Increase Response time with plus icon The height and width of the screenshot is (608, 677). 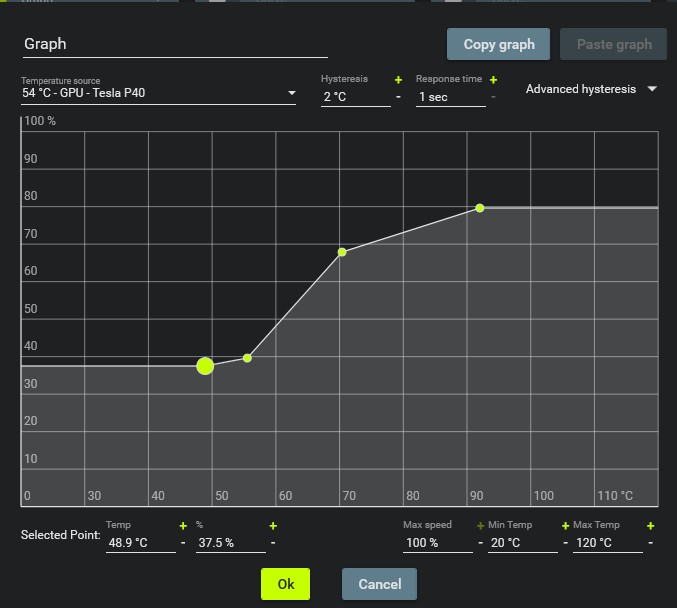(493, 80)
